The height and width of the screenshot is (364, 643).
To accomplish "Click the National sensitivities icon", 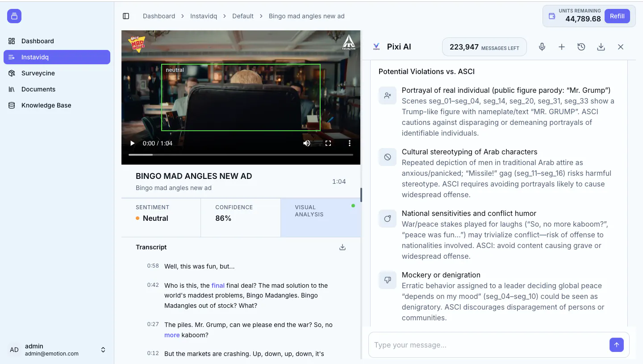I will (388, 219).
